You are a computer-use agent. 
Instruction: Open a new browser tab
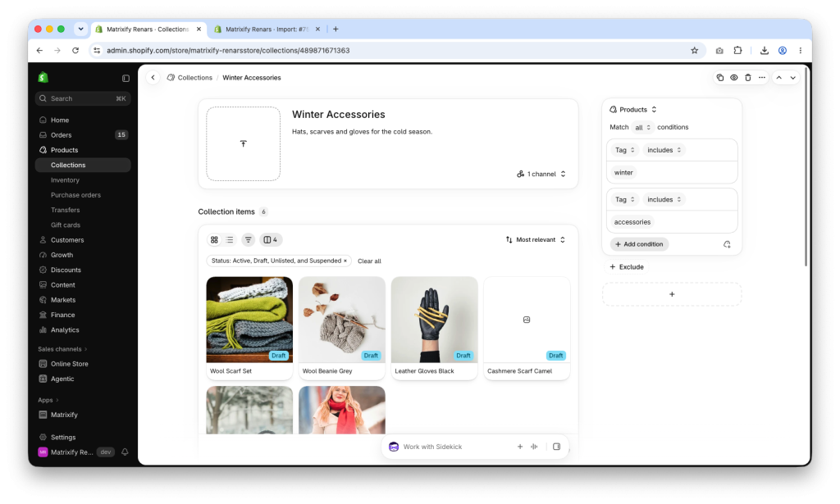pos(336,30)
